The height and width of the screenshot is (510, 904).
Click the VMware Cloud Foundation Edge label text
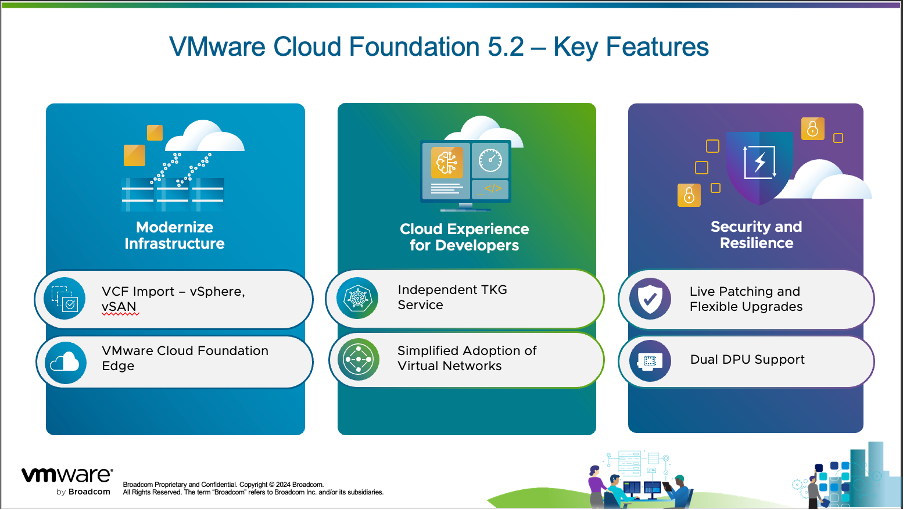click(x=185, y=358)
